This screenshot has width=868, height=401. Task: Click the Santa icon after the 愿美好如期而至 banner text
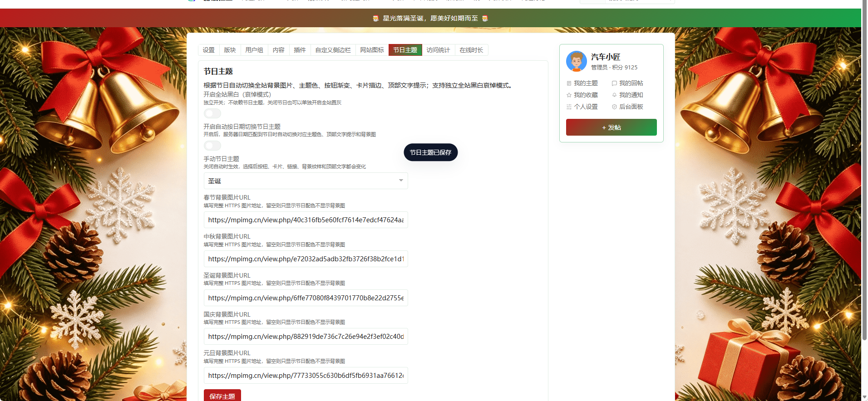click(485, 19)
